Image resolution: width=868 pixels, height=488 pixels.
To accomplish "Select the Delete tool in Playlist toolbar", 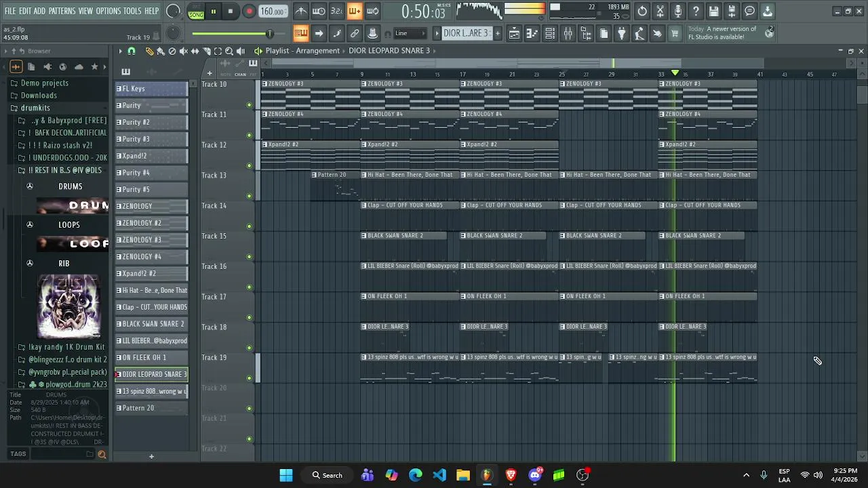I will pyautogui.click(x=172, y=51).
